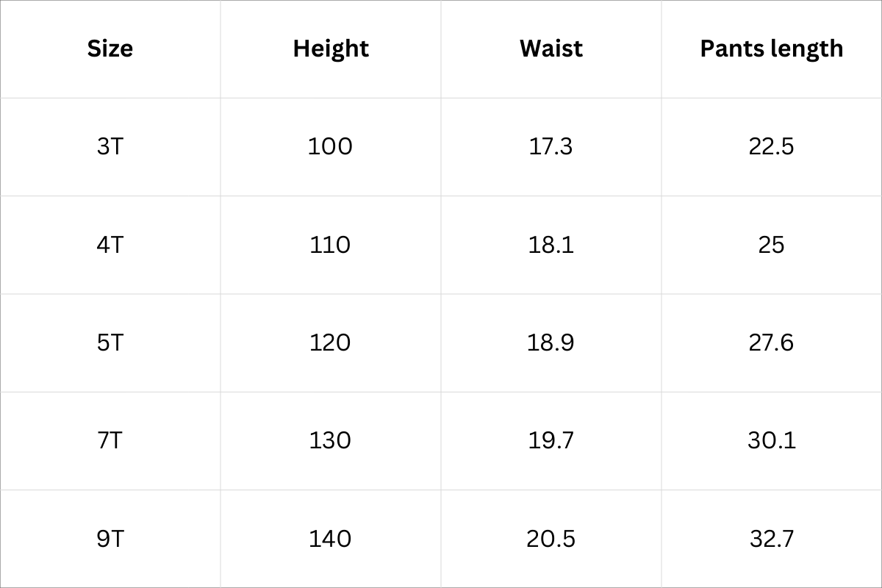This screenshot has width=882, height=588.
Task: Select the 5T size cell
Action: coord(110,343)
